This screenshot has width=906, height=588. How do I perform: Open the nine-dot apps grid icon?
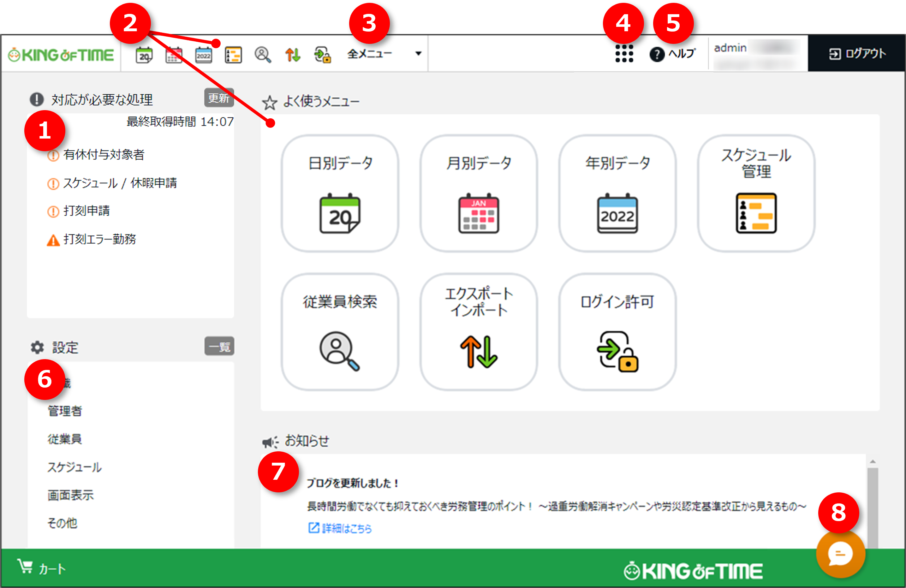(624, 54)
